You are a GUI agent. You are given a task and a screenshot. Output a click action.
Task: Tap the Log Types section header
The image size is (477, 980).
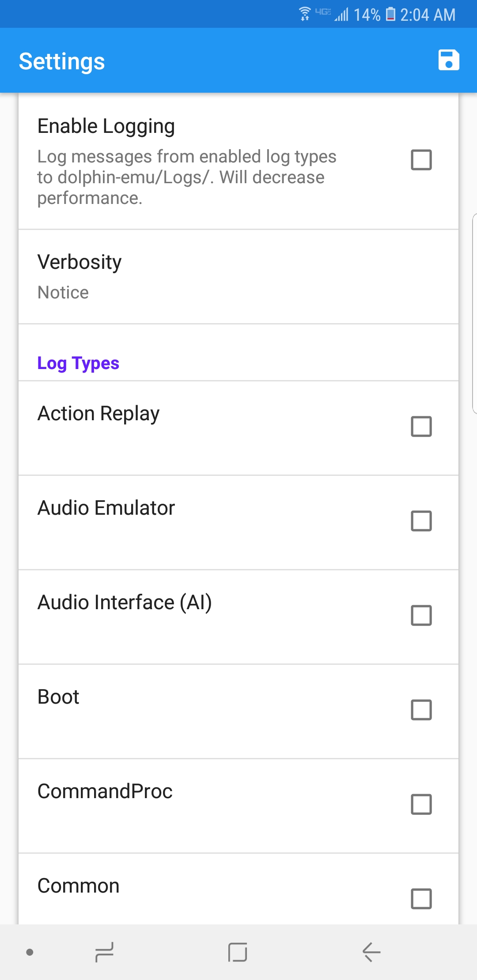pos(78,363)
